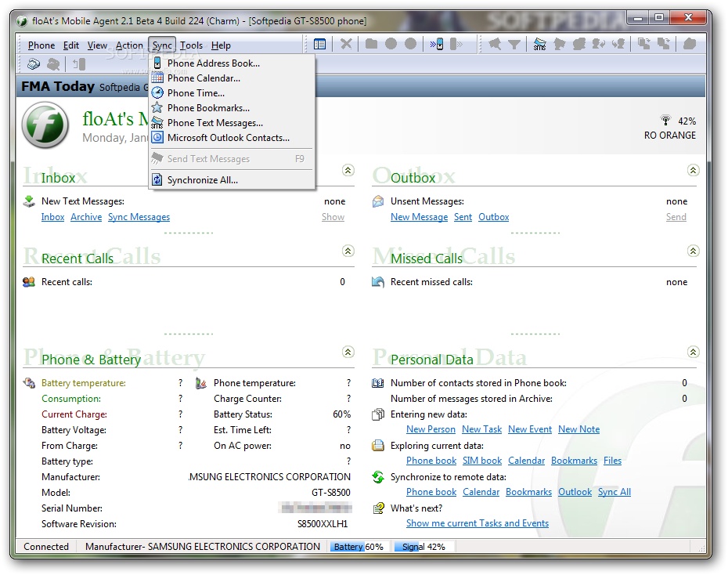Click the gray folder toolbar icon
This screenshot has height=575, width=728.
[371, 44]
